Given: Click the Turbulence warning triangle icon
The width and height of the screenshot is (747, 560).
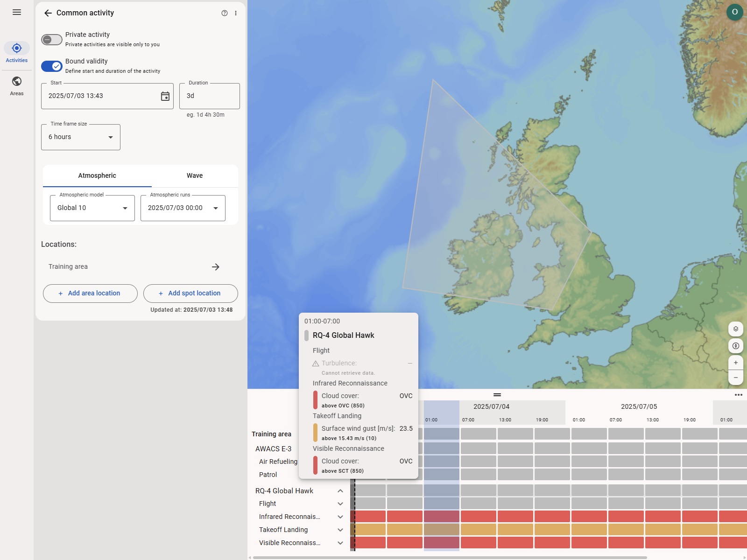Looking at the screenshot, I should (x=316, y=364).
